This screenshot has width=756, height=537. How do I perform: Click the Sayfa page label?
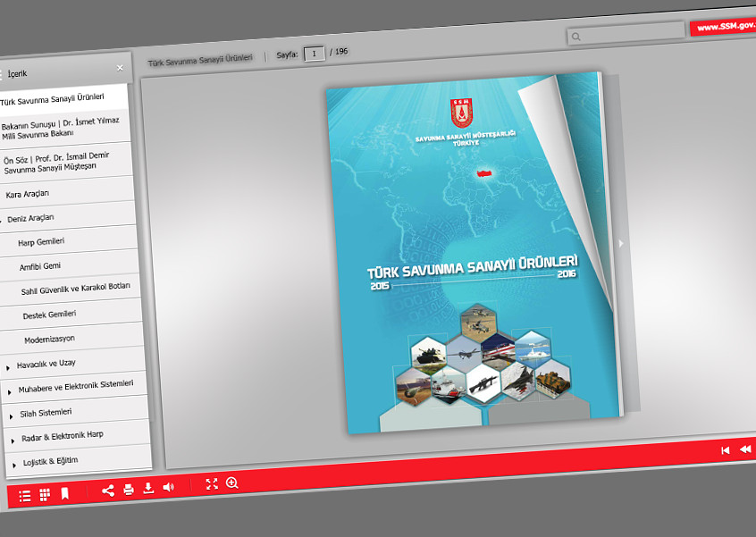[288, 55]
